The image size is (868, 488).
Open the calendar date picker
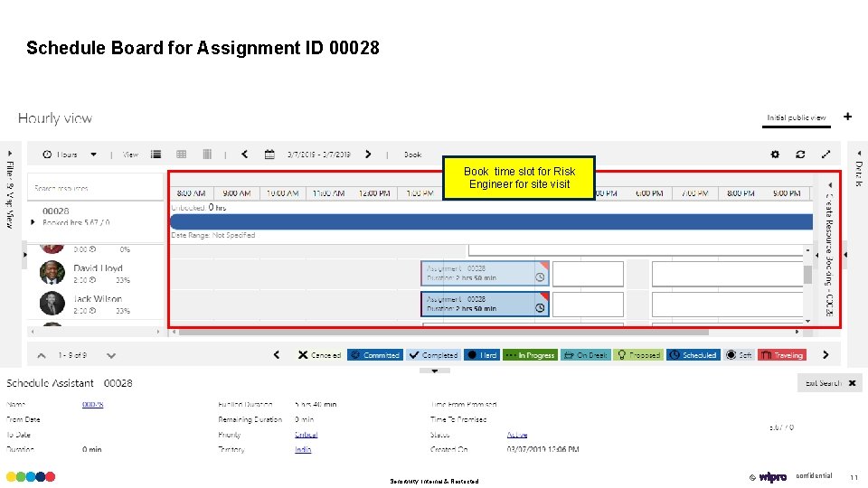coord(269,155)
